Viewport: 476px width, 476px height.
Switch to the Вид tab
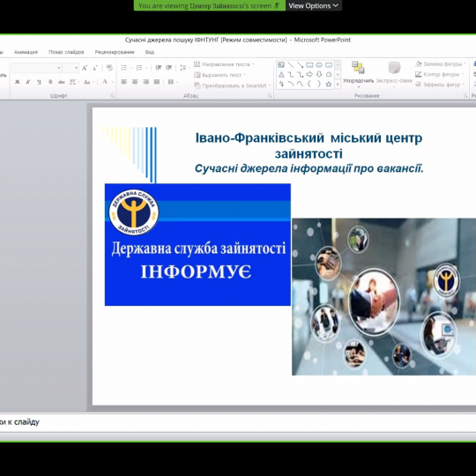coord(150,52)
